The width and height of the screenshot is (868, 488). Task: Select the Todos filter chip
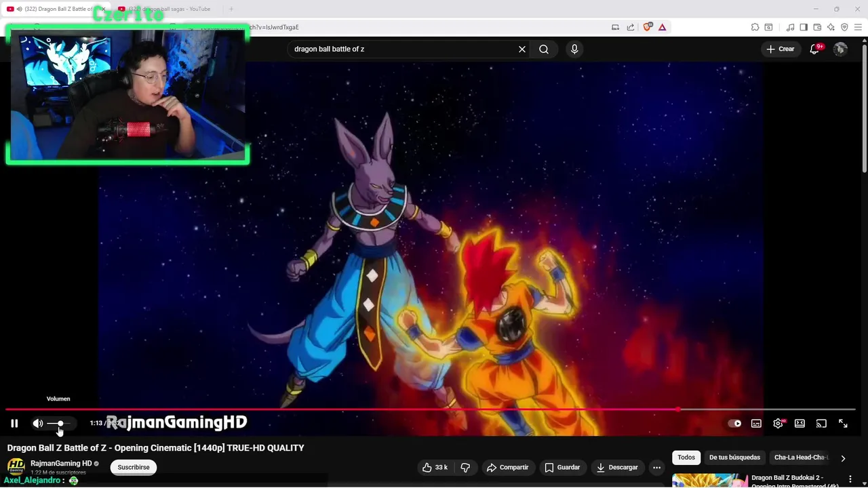pyautogui.click(x=686, y=457)
